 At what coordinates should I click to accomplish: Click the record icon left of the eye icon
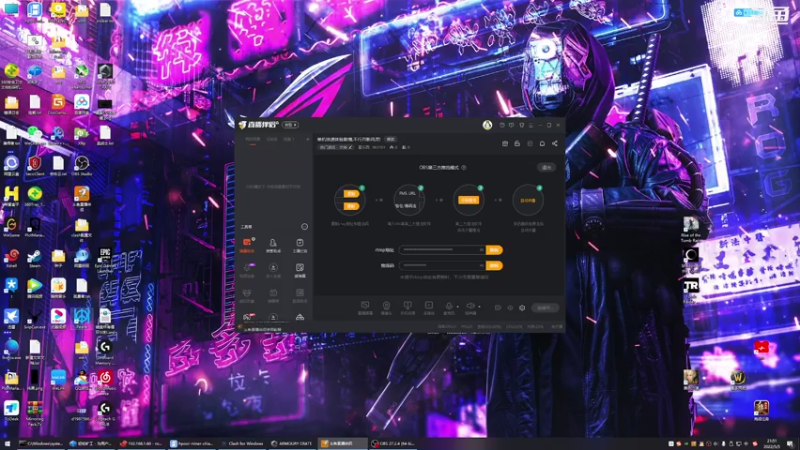[x=498, y=308]
